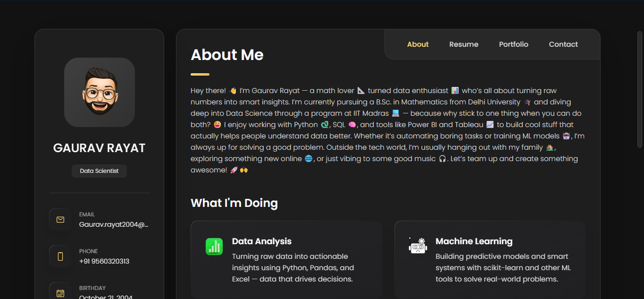Click the page vertical scrollbar thumb

point(640,90)
